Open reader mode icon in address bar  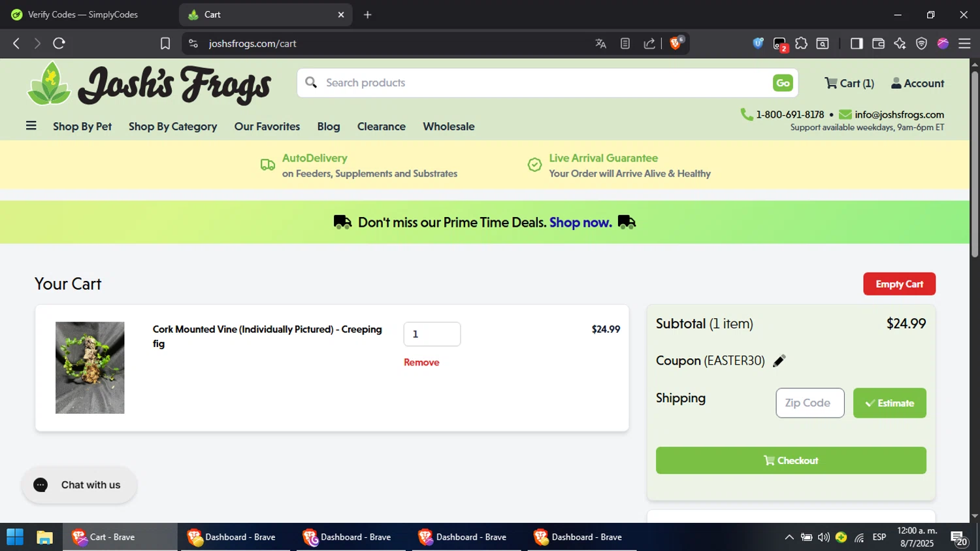625,43
